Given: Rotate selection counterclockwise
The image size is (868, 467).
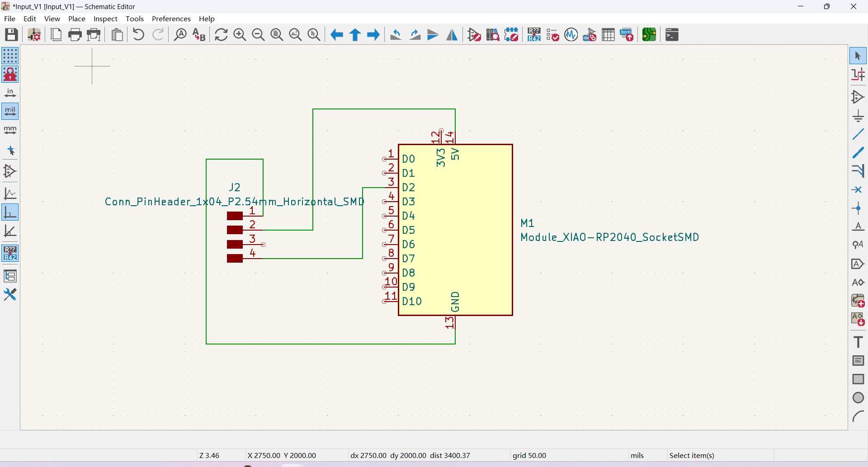Looking at the screenshot, I should (396, 35).
